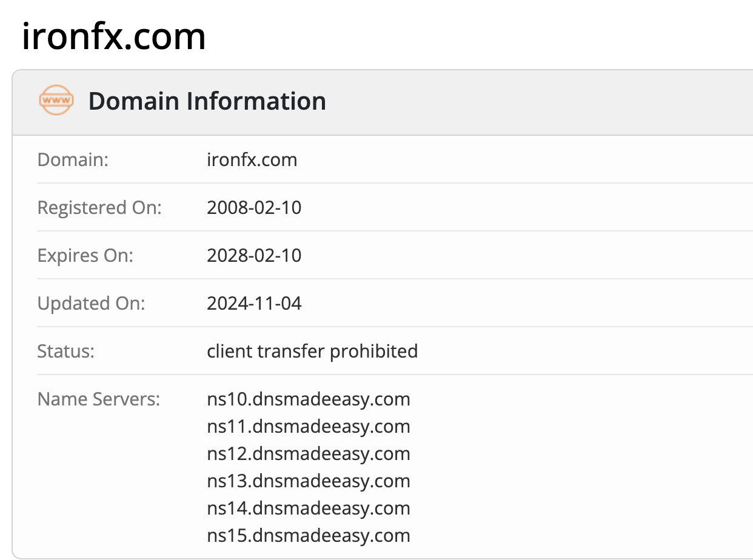Image resolution: width=753 pixels, height=560 pixels.
Task: Click the ironfx.com page heading
Action: click(x=114, y=36)
